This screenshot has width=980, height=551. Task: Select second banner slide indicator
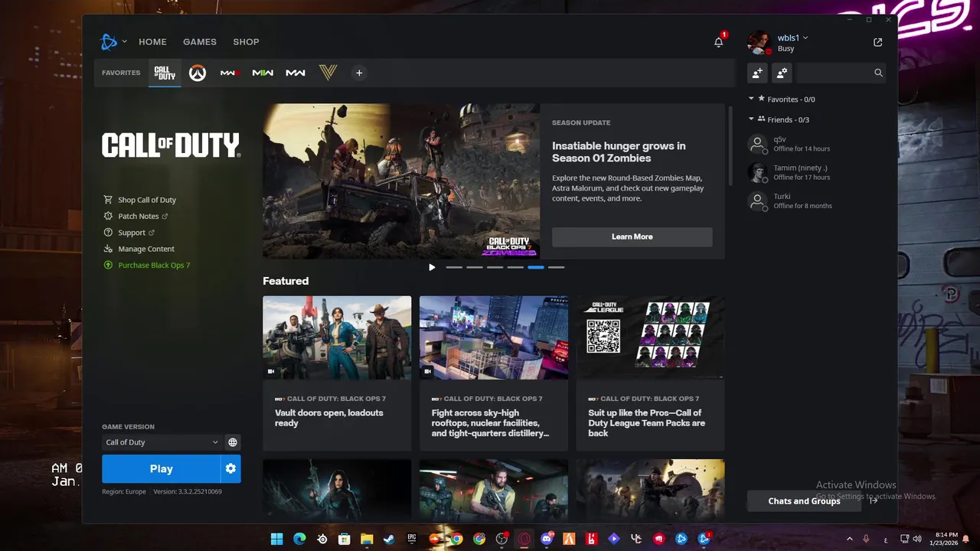(475, 267)
